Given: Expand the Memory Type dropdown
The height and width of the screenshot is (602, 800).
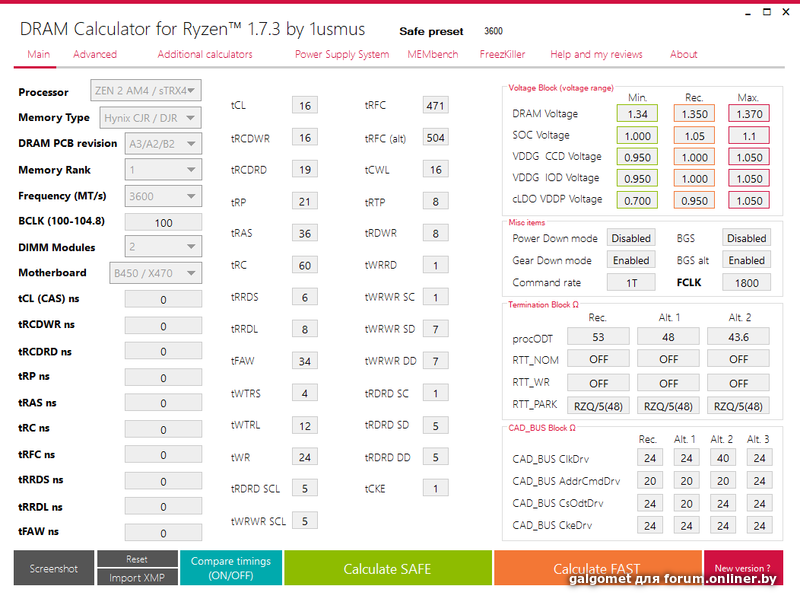Looking at the screenshot, I should point(151,118).
